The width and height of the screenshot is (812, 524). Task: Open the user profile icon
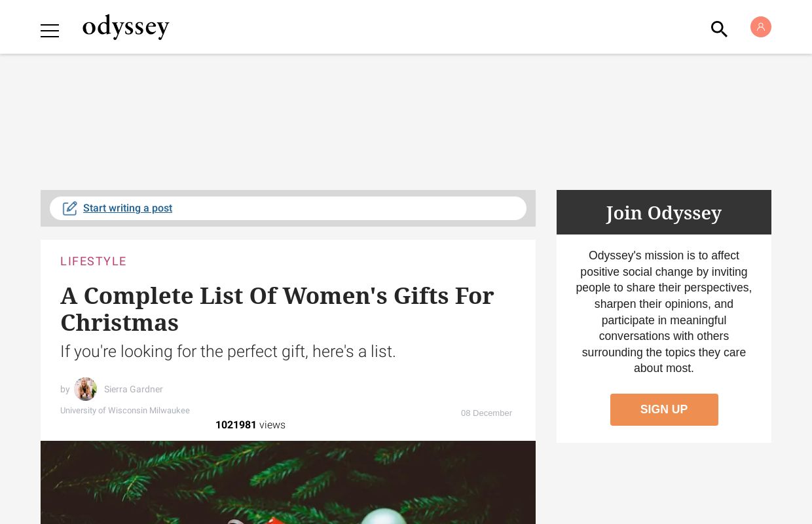pyautogui.click(x=760, y=27)
